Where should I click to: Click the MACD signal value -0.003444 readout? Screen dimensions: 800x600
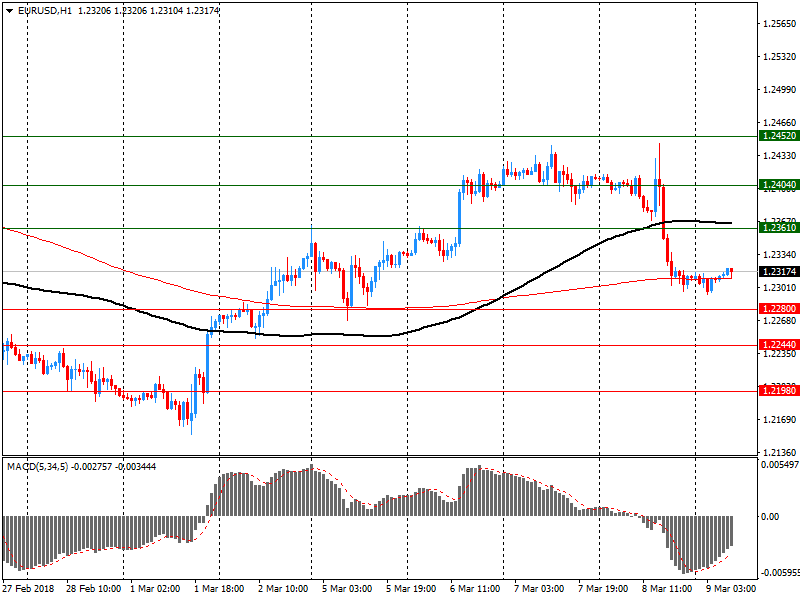(136, 466)
